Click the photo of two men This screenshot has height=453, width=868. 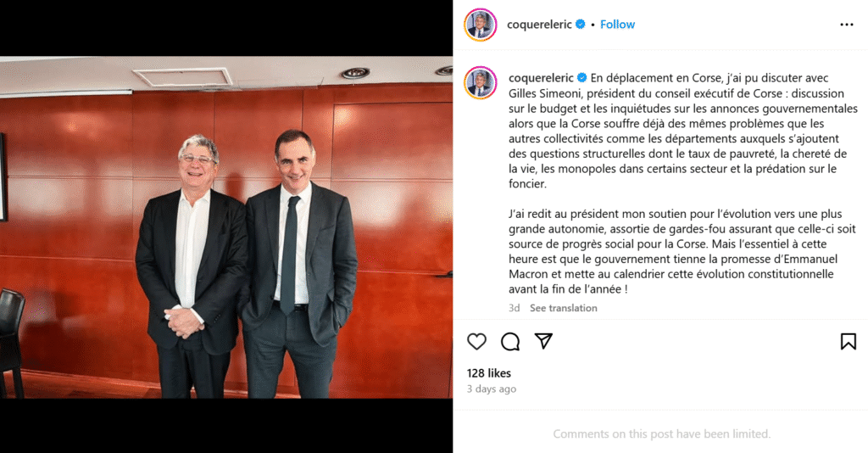(226, 227)
